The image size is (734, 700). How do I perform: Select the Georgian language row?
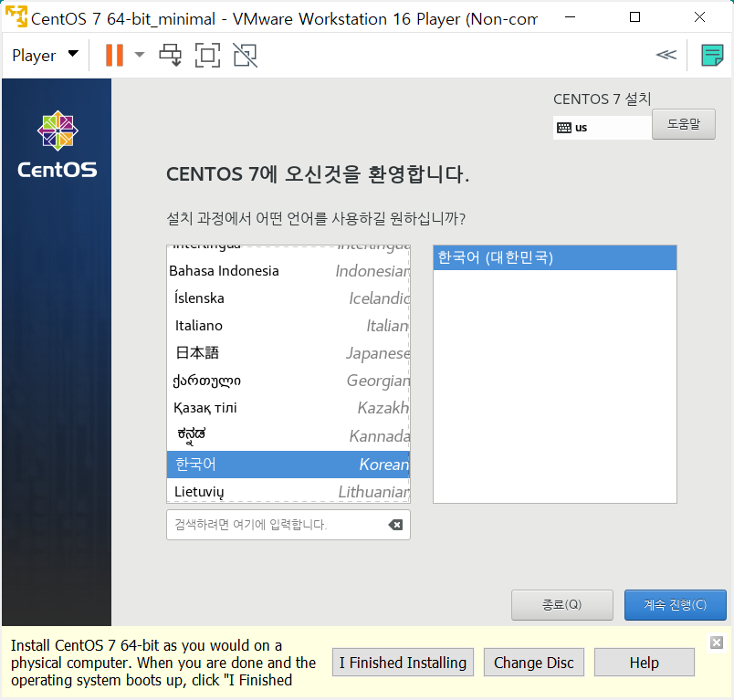point(288,381)
